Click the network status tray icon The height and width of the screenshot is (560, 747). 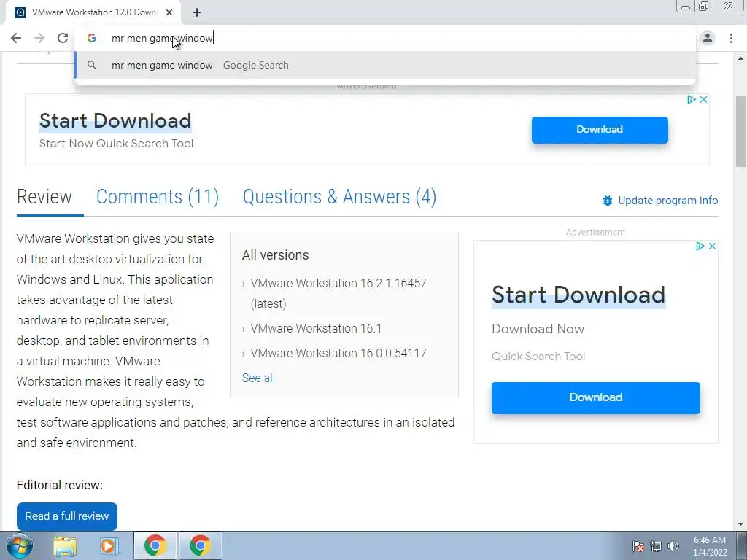click(x=656, y=547)
